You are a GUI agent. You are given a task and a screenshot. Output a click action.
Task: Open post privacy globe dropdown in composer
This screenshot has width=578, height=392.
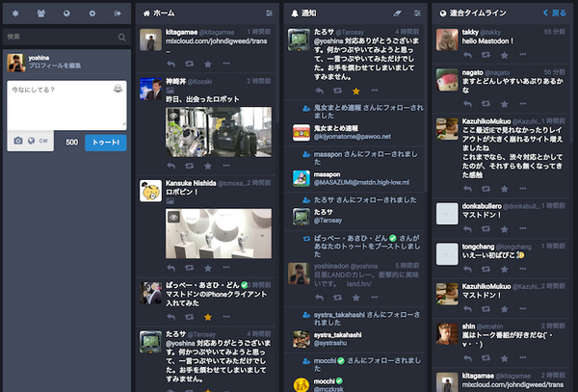pos(30,142)
